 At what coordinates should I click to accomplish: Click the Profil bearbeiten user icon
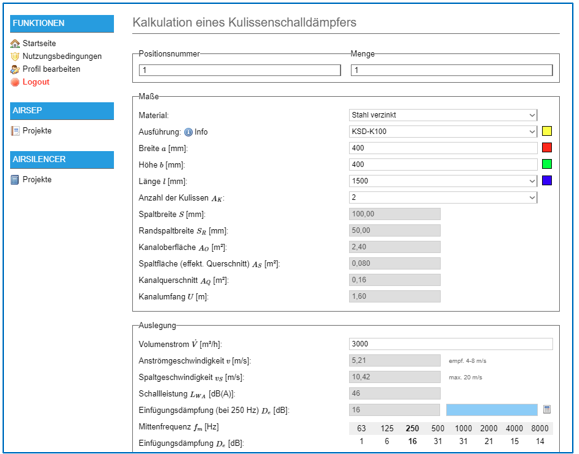pos(15,69)
